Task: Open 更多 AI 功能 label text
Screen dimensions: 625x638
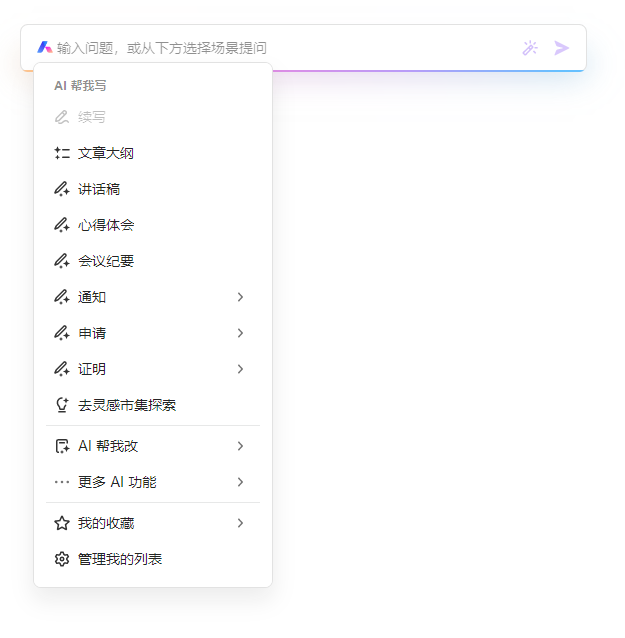Action: (117, 482)
